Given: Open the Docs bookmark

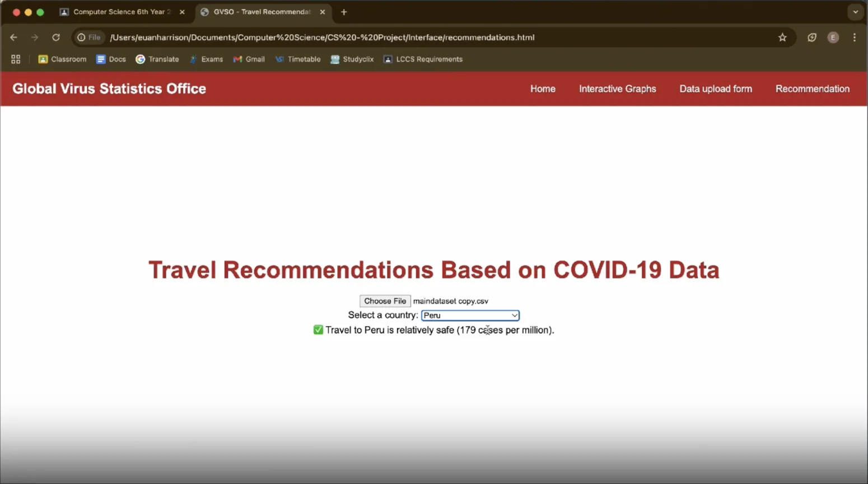Looking at the screenshot, I should pos(111,59).
